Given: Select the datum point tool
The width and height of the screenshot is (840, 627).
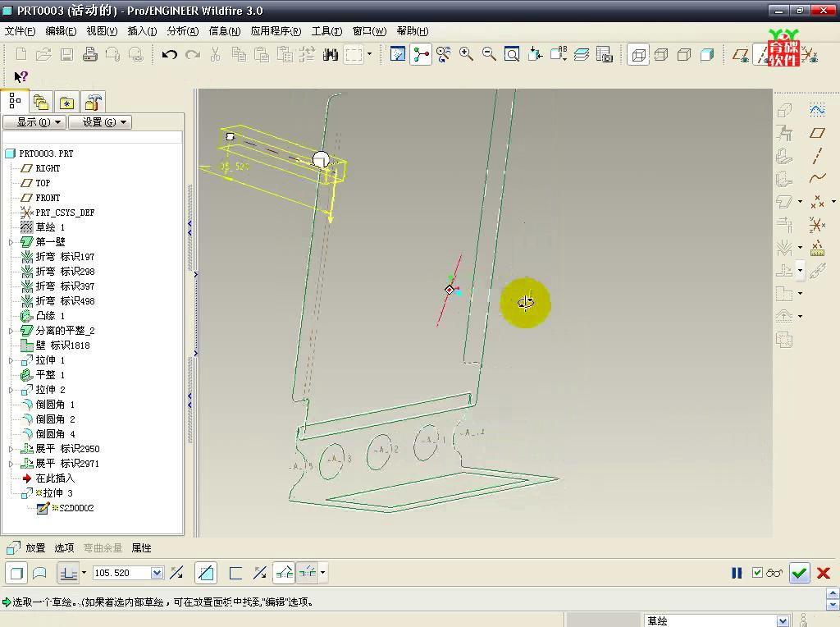Looking at the screenshot, I should [x=817, y=202].
